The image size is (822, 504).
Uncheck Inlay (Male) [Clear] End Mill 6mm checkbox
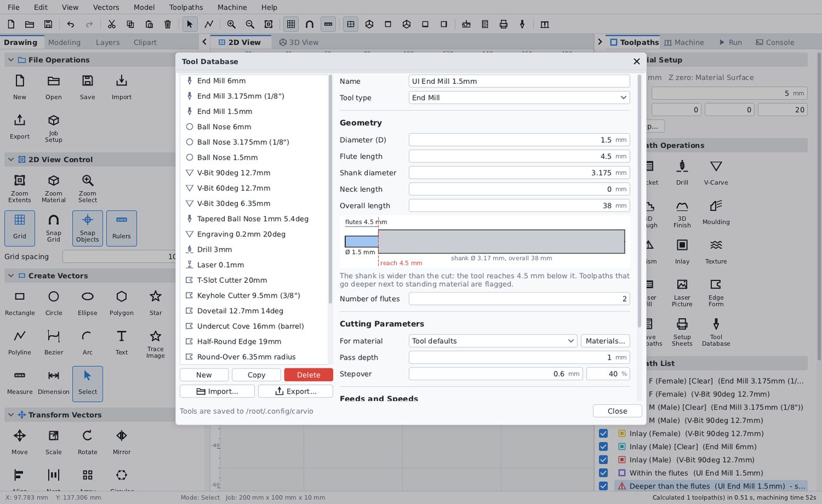pos(603,447)
